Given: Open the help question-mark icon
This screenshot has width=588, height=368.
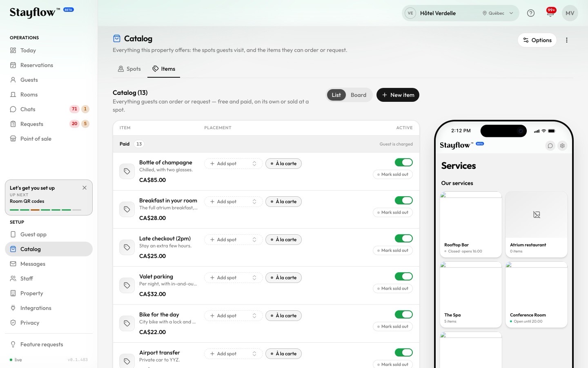Looking at the screenshot, I should click(x=531, y=13).
